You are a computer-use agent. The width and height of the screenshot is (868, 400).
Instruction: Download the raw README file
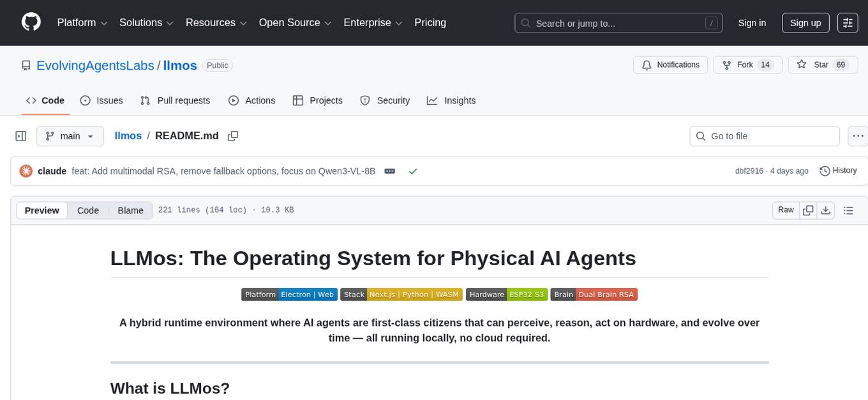coord(826,210)
